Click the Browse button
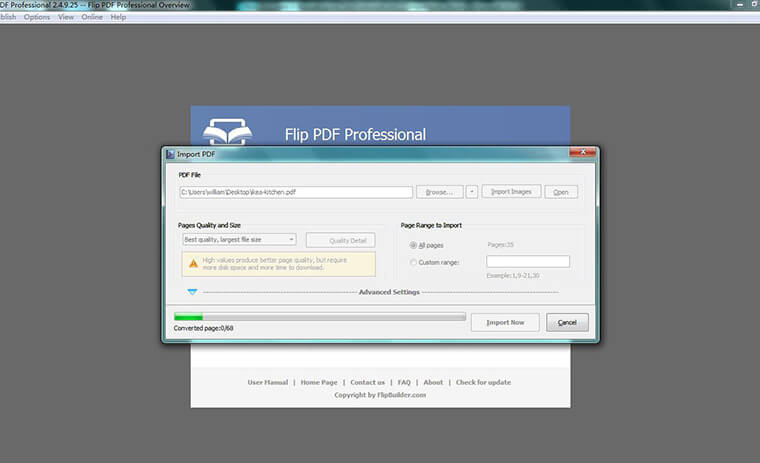 [440, 192]
